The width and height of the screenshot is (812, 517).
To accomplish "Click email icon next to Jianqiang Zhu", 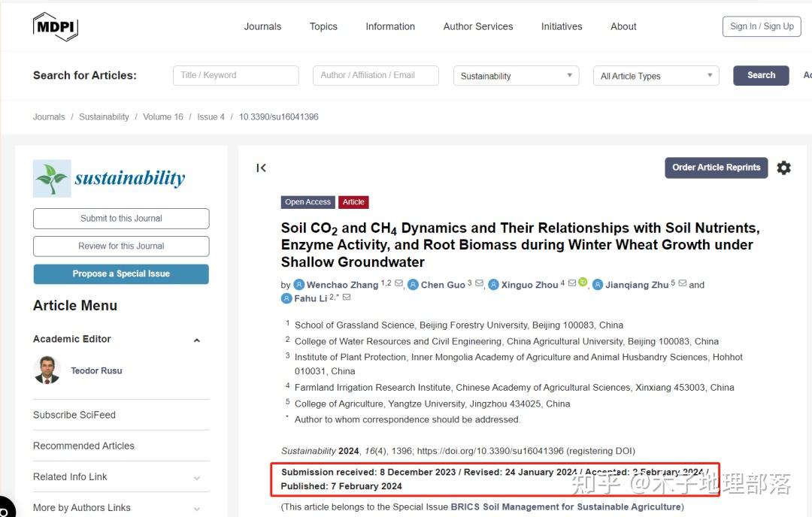I will pos(683,284).
